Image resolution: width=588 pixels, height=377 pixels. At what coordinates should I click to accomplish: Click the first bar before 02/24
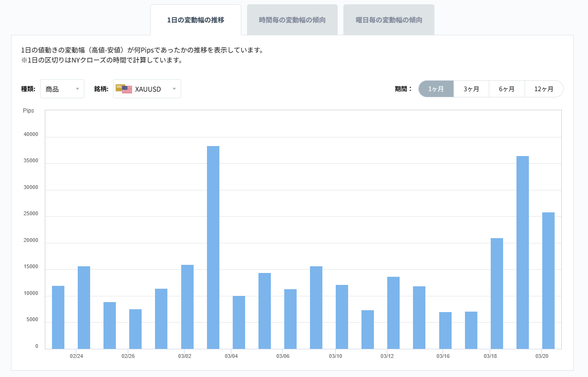[x=57, y=315]
